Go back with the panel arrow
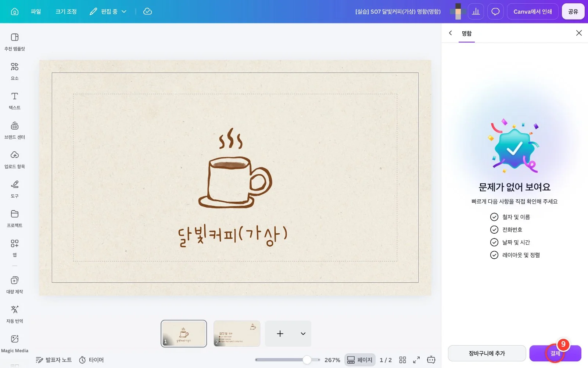The image size is (588, 368). tap(450, 33)
